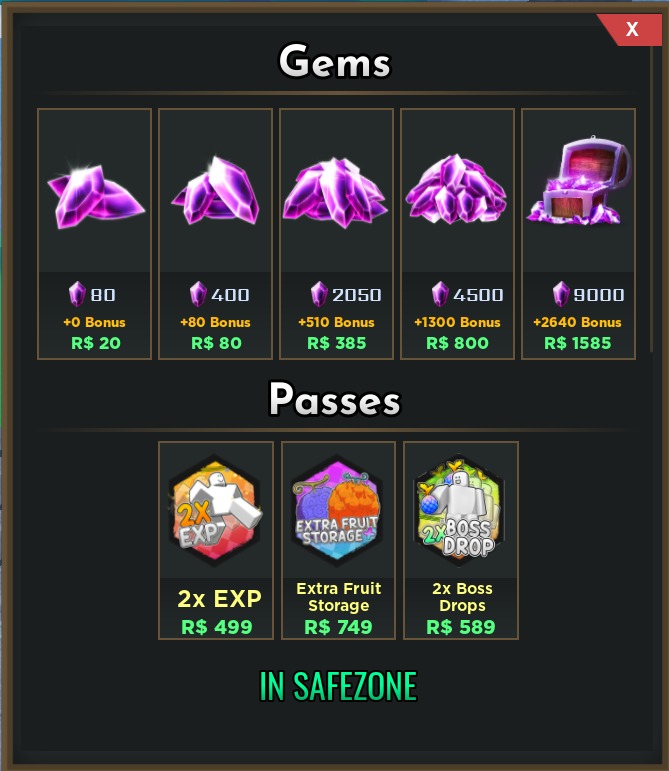Viewport: 669px width, 771px height.
Task: Click the +1300 Bonus label
Action: pos(457,323)
